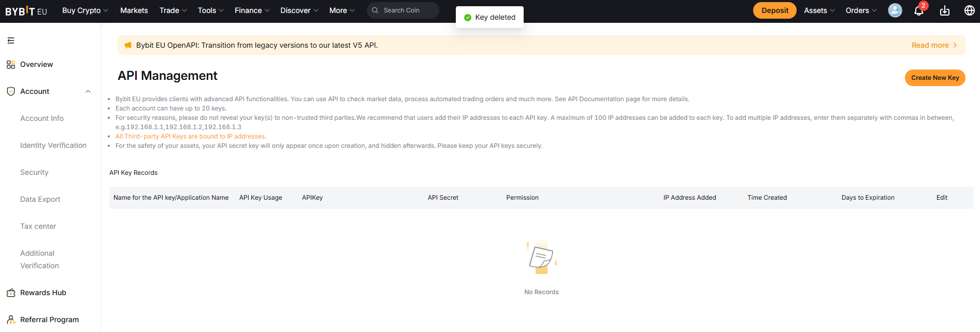
Task: Click the Edit column header
Action: click(x=942, y=198)
